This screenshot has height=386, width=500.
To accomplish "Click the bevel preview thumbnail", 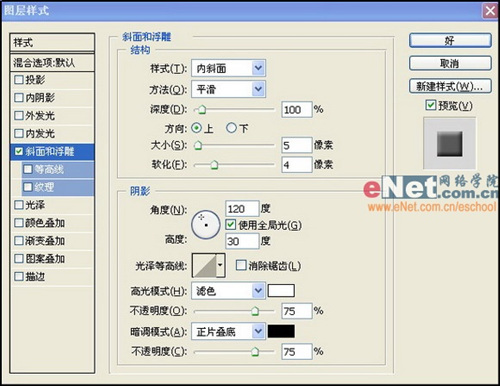I will coord(449,143).
